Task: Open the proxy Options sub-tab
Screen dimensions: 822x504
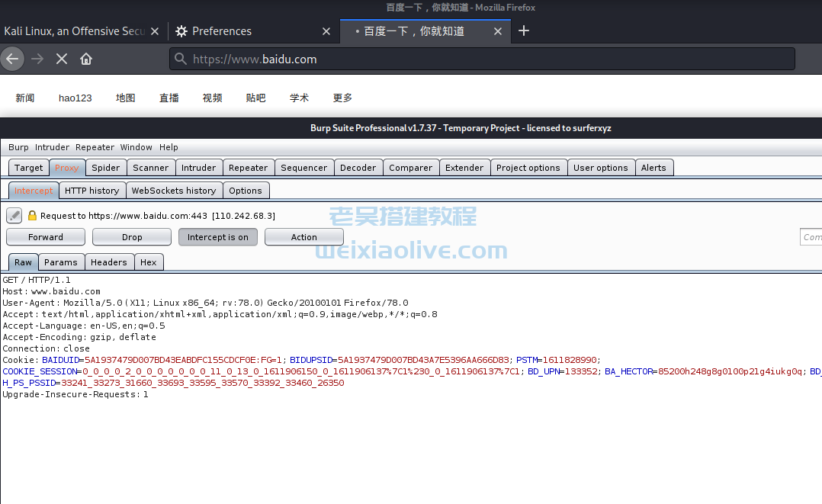Action: point(246,191)
